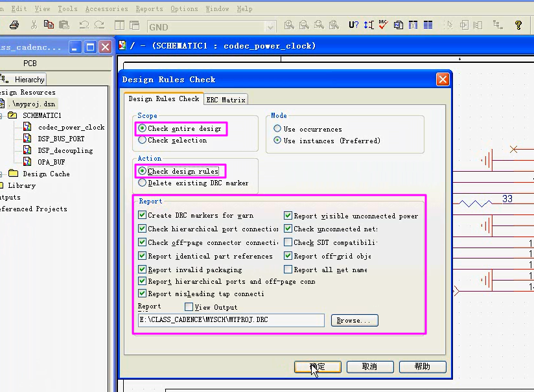The height and width of the screenshot is (392, 534).
Task: Uncheck Report invalid packaging
Action: point(143,270)
